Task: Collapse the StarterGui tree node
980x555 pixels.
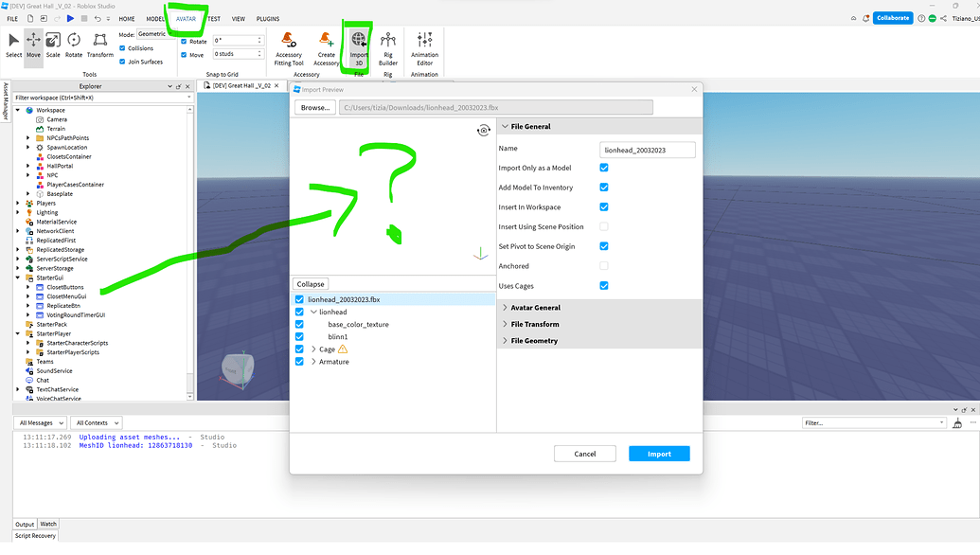Action: 17,277
